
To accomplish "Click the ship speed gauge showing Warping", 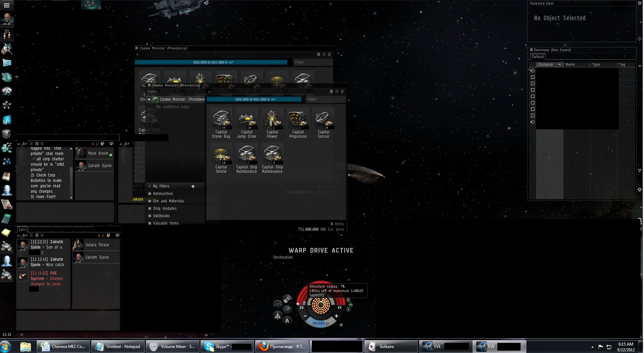I will (321, 323).
